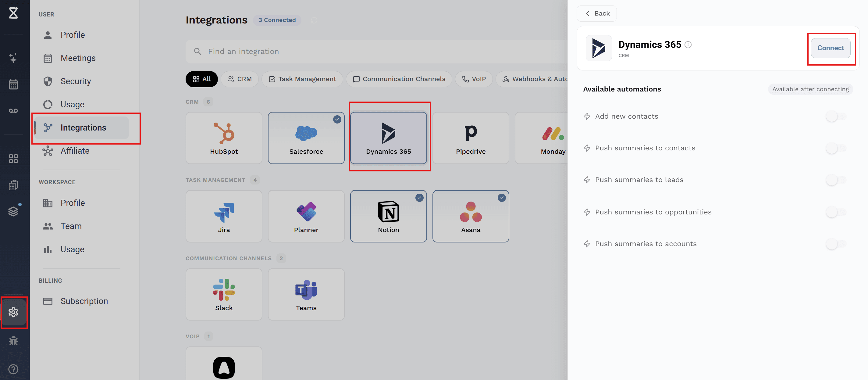Screen dimensions: 868x380
Task: Click the Available after connecting label
Action: [810, 89]
